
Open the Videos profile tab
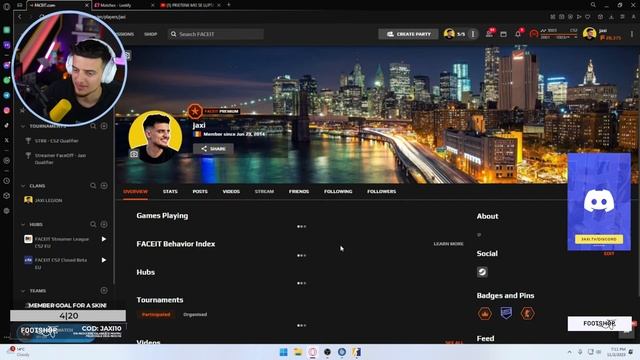(x=231, y=191)
